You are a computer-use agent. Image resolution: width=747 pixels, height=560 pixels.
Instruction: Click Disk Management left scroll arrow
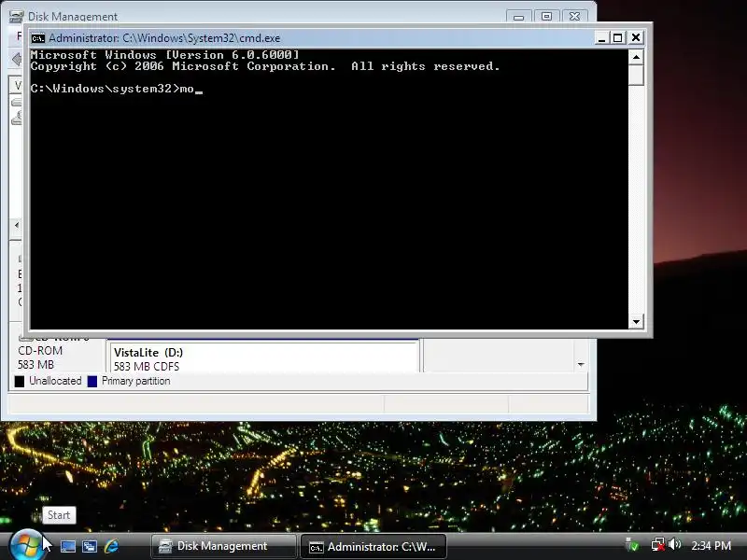point(17,225)
